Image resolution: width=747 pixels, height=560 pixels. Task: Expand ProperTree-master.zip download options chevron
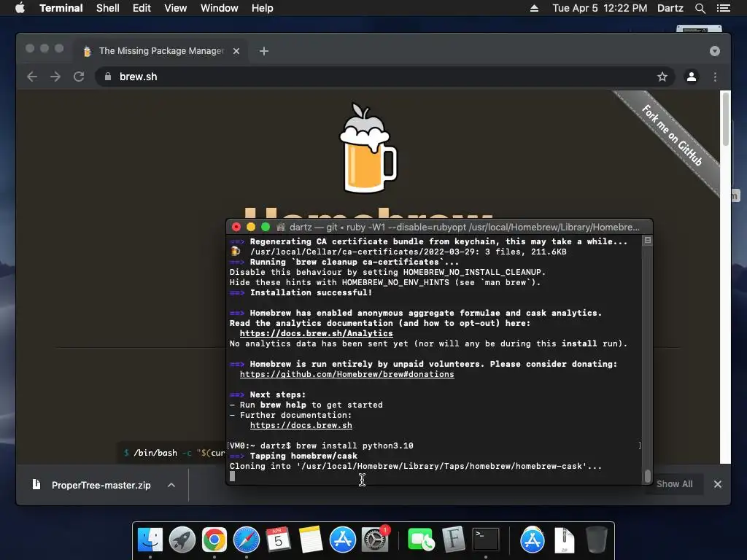[171, 485]
